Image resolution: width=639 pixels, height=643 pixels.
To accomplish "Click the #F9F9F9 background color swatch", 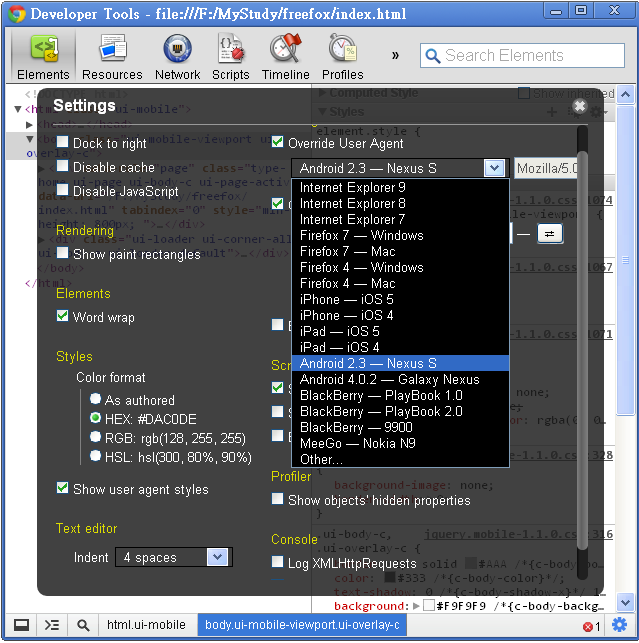I will point(429,606).
